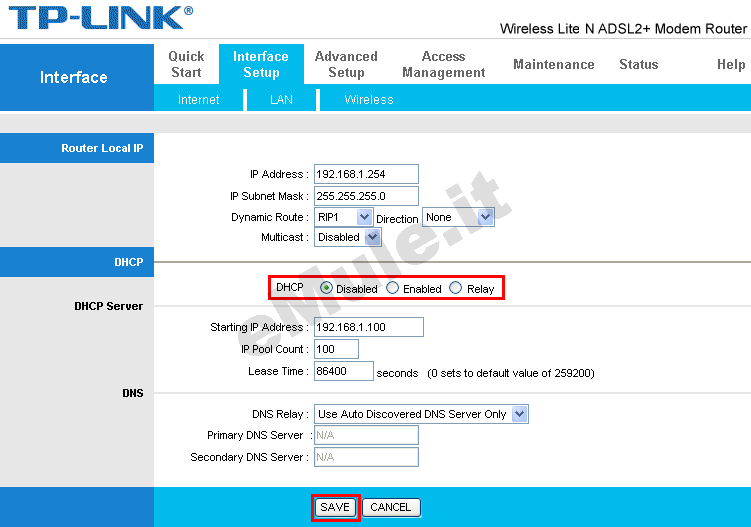Click the Wireless Lite N ADSL2+ Modem Router text

623,29
